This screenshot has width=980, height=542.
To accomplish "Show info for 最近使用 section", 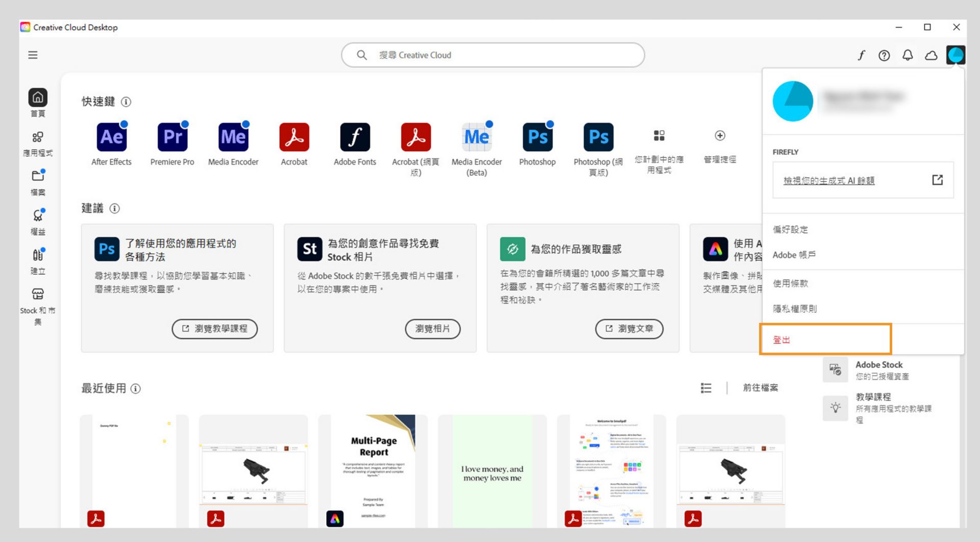I will coord(136,389).
